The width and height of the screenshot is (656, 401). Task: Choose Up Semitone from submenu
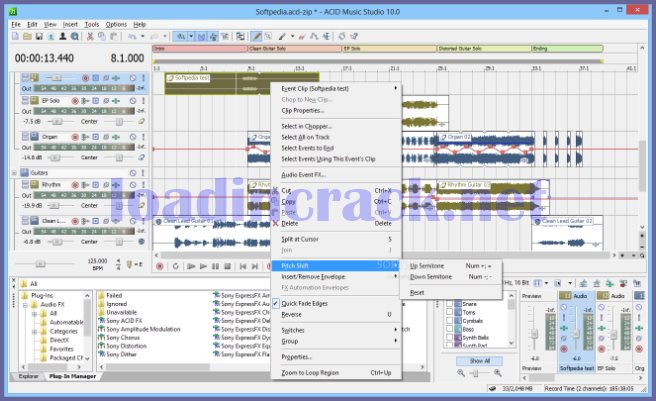[x=450, y=266]
